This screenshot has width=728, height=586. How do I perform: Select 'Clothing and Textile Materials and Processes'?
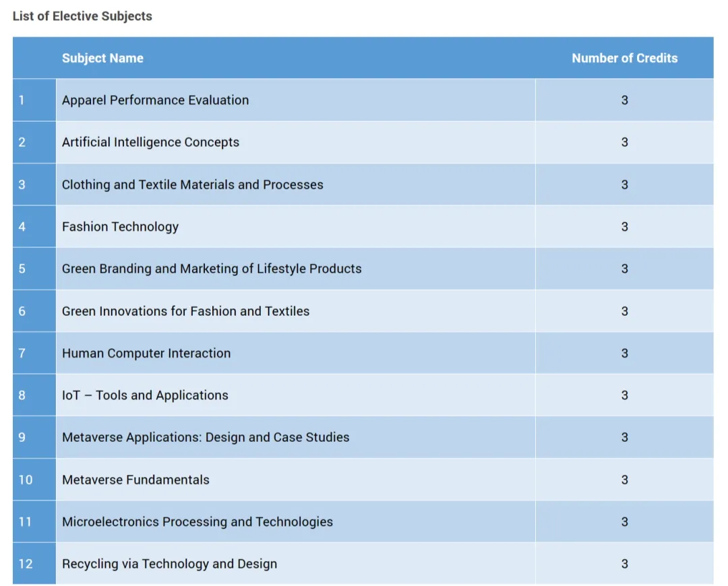192,185
